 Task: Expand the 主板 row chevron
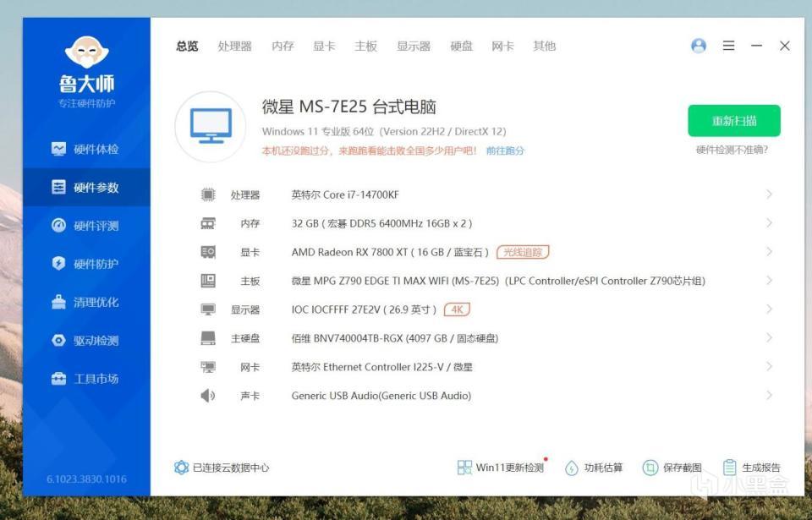(769, 280)
